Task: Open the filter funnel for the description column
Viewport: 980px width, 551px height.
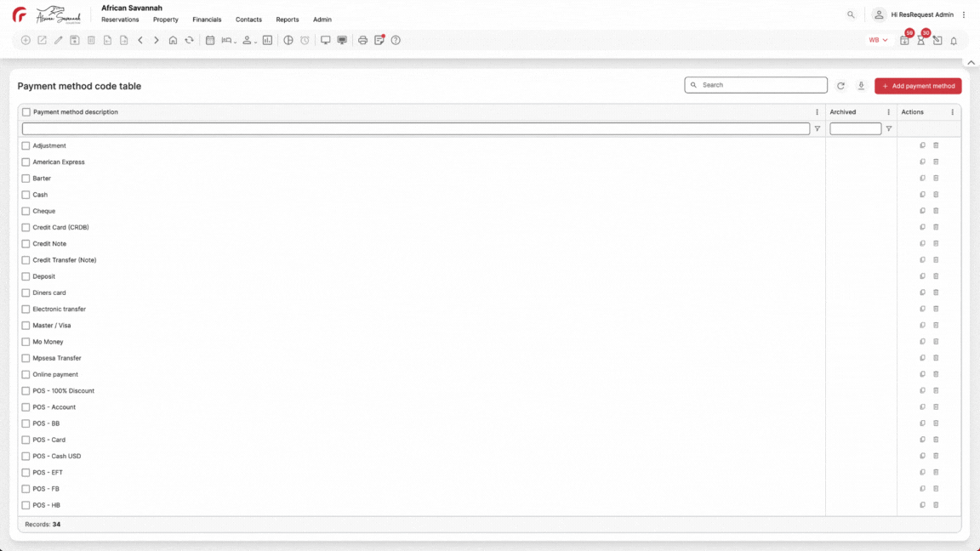Action: click(817, 128)
